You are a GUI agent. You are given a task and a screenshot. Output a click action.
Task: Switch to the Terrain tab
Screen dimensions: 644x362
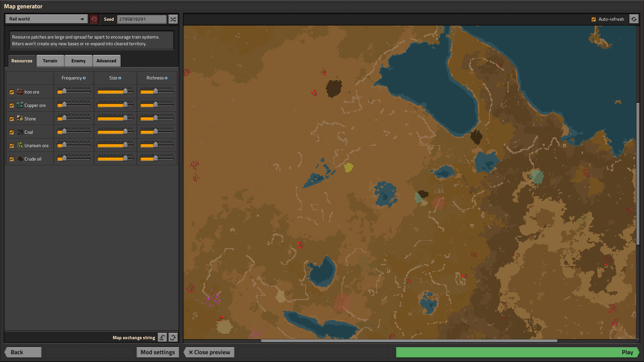coord(50,61)
